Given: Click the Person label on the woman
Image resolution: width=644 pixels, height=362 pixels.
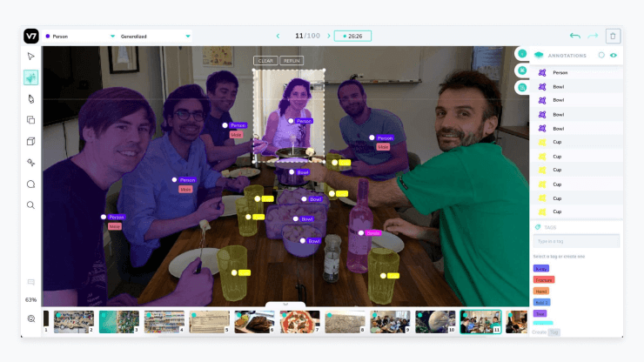Looking at the screenshot, I should click(304, 121).
